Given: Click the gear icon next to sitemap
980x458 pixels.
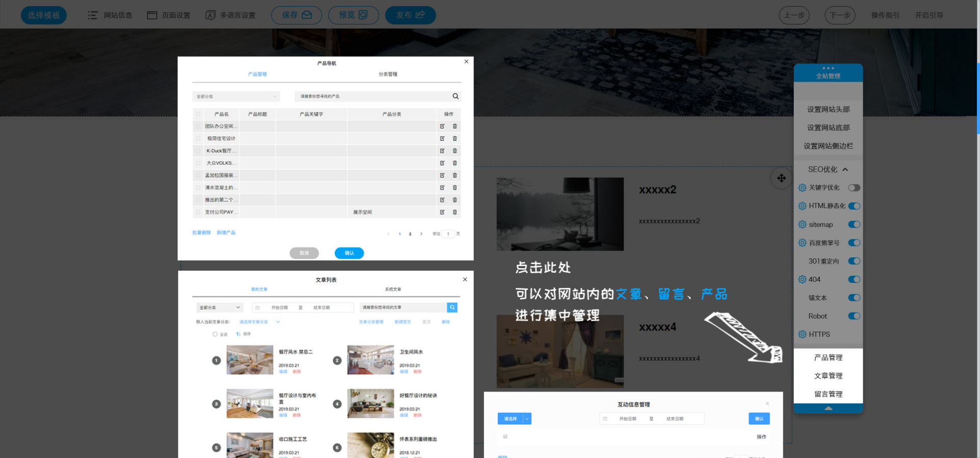Looking at the screenshot, I should click(802, 225).
